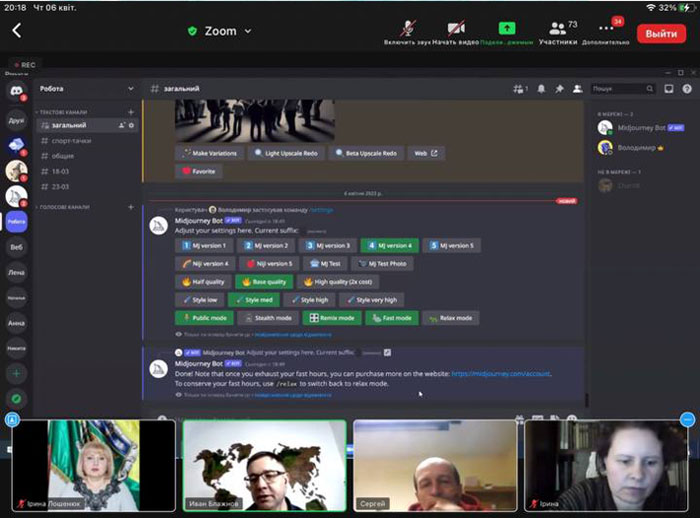Screen dimensions: 700x518
Task: Tap the start video camera icon
Action: (x=456, y=29)
